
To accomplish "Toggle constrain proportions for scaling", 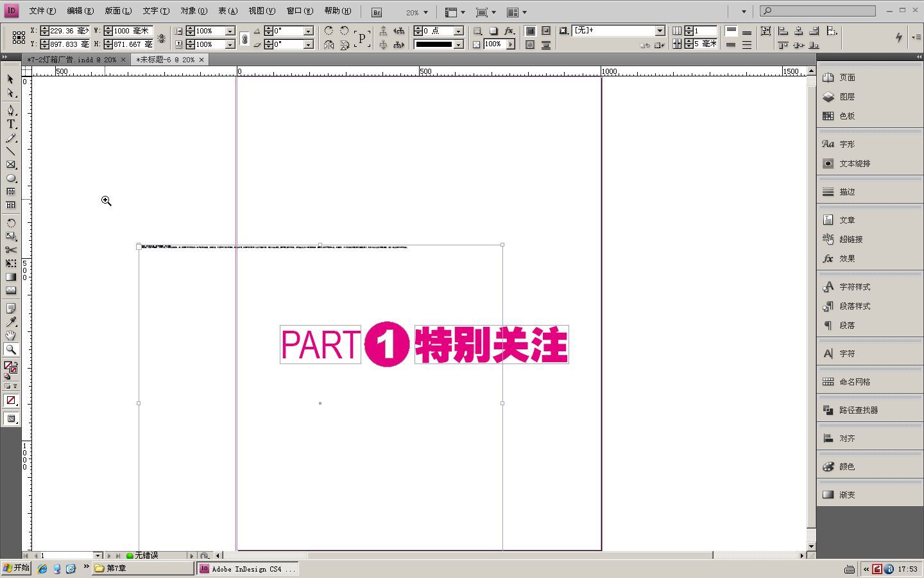I will click(x=245, y=37).
